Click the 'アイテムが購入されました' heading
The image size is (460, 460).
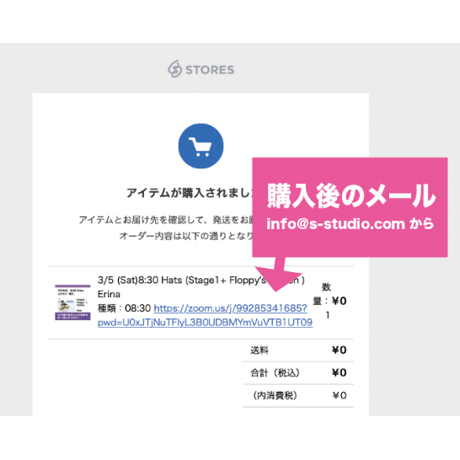189,193
